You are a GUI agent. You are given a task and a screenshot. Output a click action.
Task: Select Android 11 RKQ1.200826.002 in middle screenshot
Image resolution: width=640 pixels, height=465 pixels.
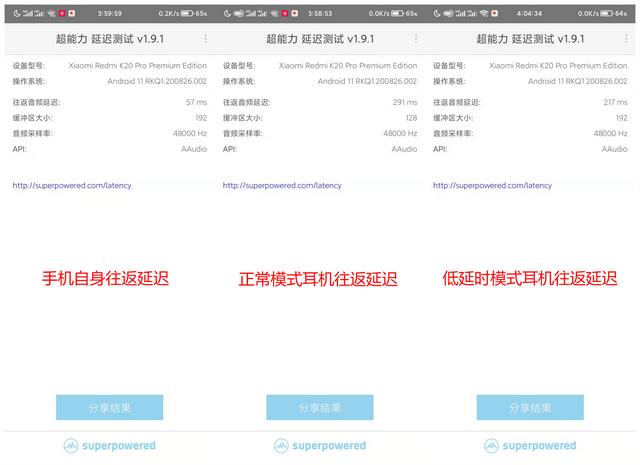pos(367,81)
